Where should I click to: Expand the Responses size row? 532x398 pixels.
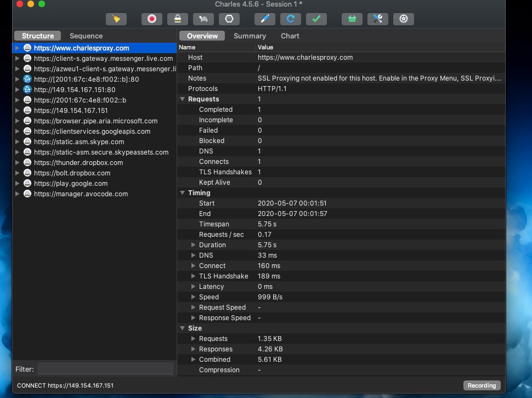click(193, 349)
